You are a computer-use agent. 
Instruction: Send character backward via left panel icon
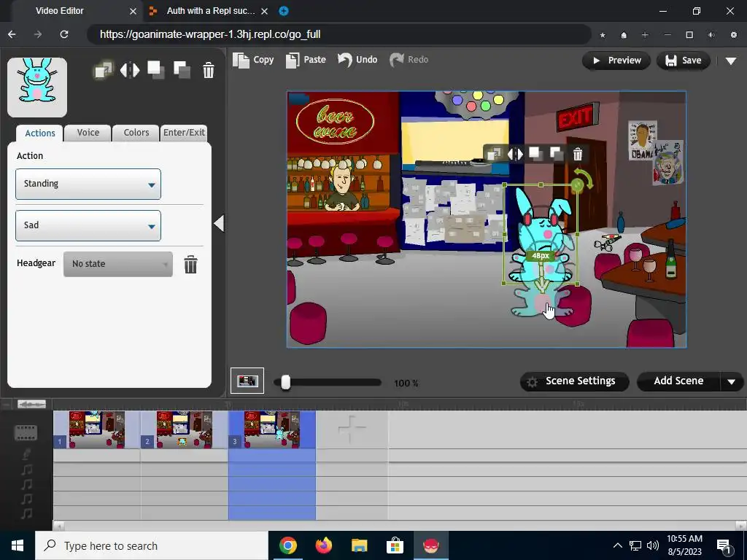pyautogui.click(x=182, y=70)
